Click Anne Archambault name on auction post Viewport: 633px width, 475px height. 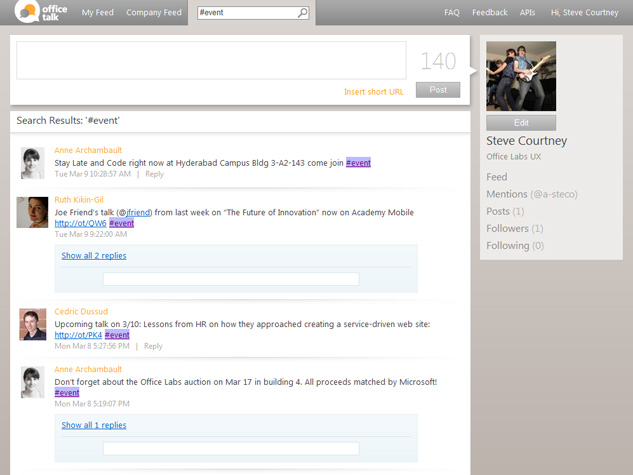pyautogui.click(x=88, y=369)
